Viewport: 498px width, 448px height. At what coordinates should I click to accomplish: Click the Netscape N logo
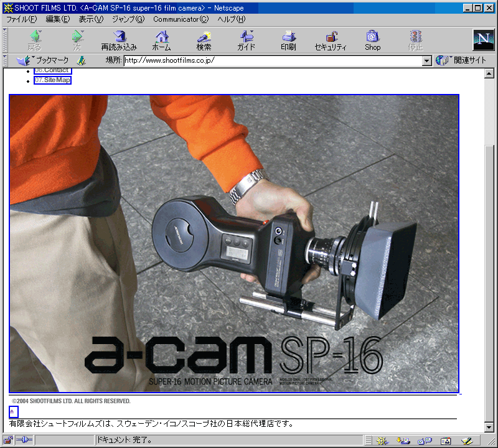(x=483, y=40)
